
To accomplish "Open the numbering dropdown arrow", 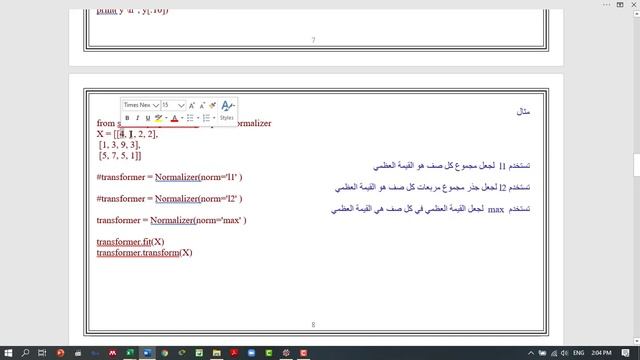I will [x=214, y=118].
